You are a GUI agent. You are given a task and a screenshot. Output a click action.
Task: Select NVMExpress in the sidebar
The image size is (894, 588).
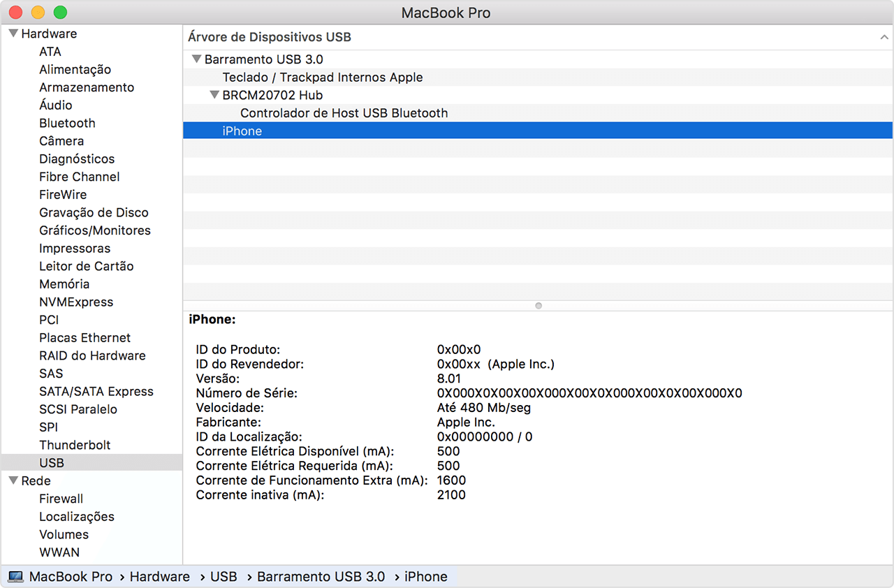[76, 302]
